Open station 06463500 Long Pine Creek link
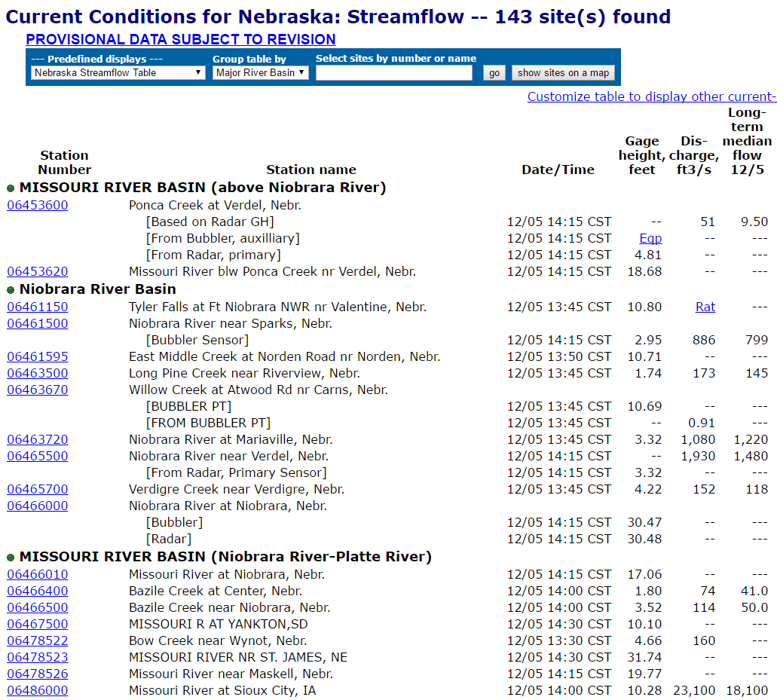Image resolution: width=777 pixels, height=700 pixels. pyautogui.click(x=37, y=372)
